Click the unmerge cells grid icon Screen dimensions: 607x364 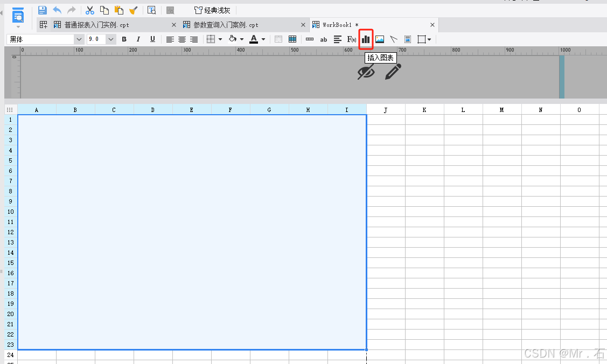point(292,39)
